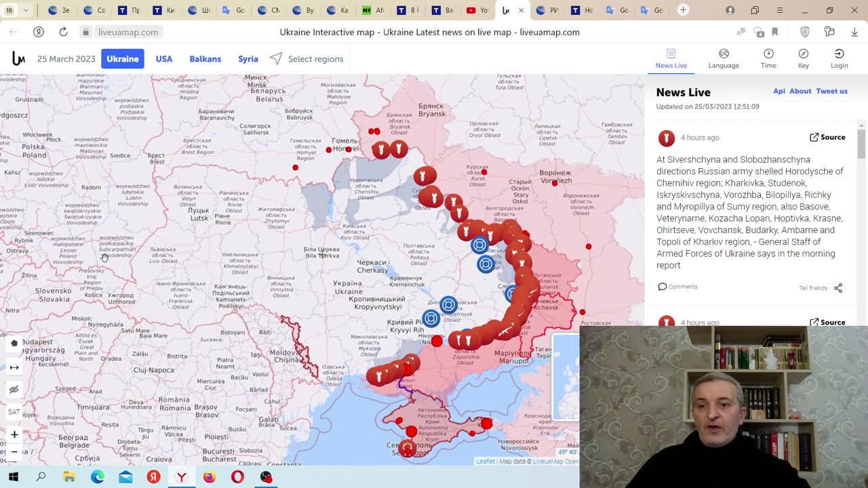Open Firefox from taskbar
Screen dimensions: 868x488
(x=209, y=477)
